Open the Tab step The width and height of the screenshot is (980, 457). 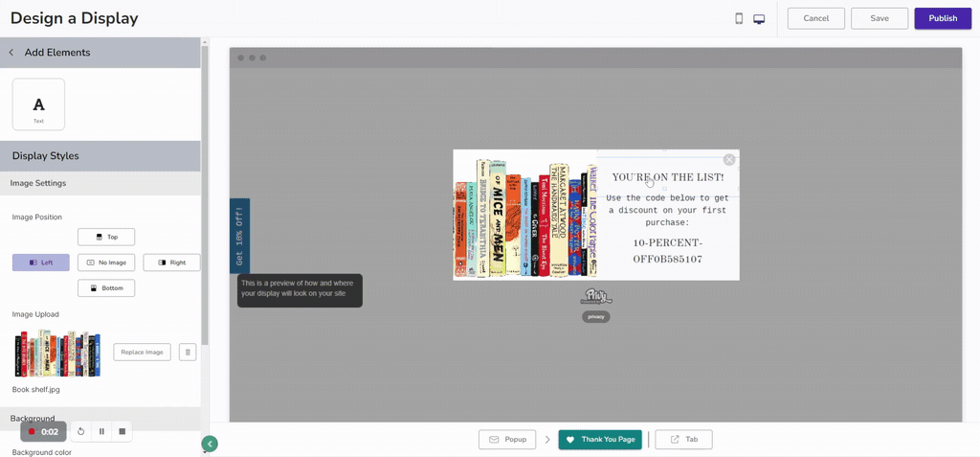[683, 440]
